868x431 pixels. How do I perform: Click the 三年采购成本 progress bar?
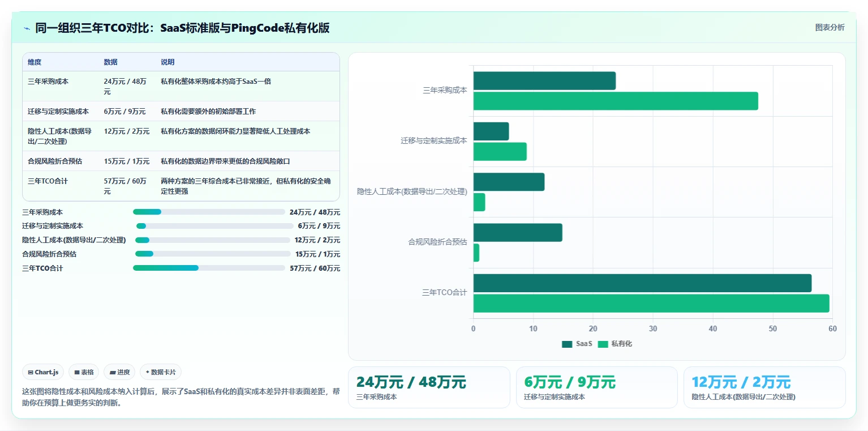pyautogui.click(x=209, y=212)
